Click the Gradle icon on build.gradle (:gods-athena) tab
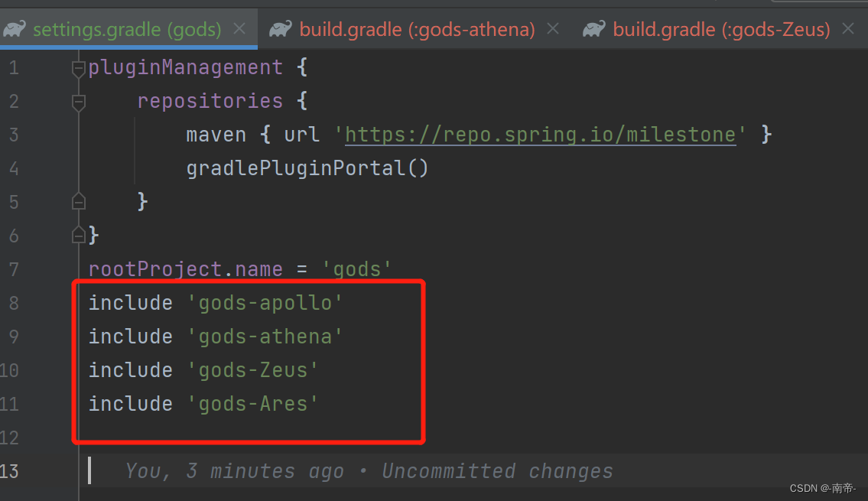868x501 pixels. point(280,28)
